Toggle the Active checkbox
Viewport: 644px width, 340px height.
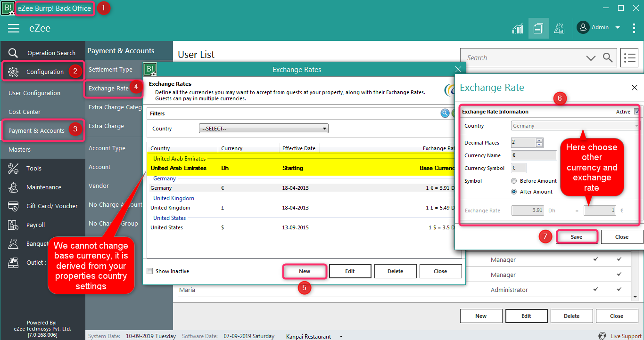pyautogui.click(x=637, y=112)
